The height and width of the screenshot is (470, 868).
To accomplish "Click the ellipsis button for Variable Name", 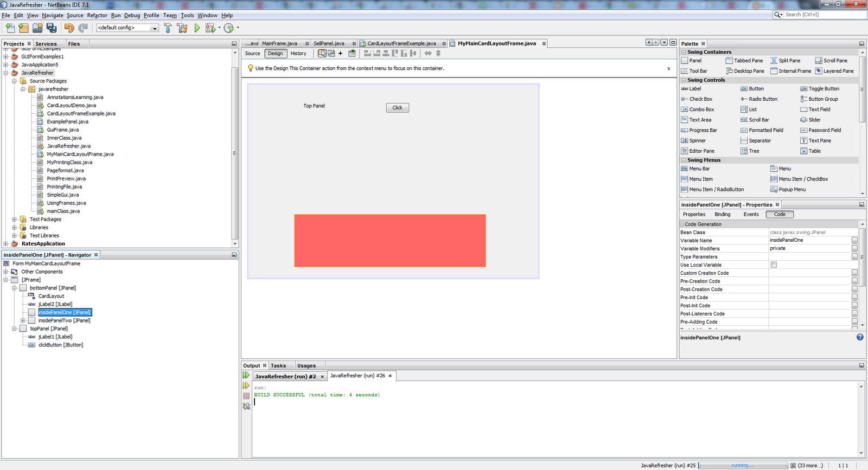I will (854, 241).
